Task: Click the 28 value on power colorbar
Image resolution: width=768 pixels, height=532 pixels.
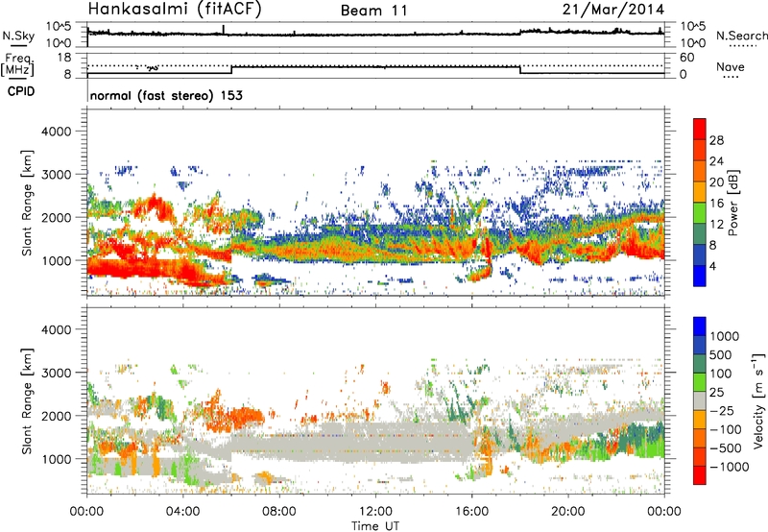Action: click(716, 140)
